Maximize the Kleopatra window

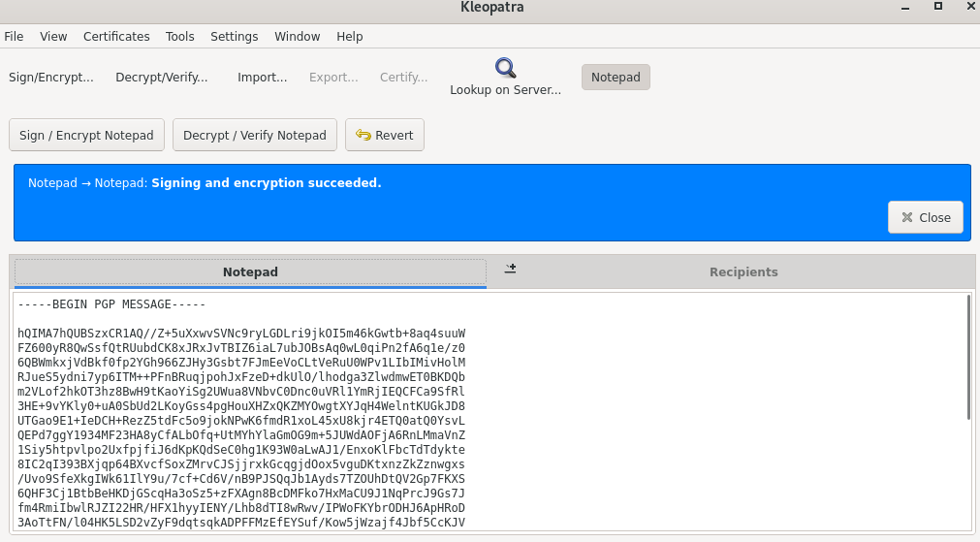(938, 6)
